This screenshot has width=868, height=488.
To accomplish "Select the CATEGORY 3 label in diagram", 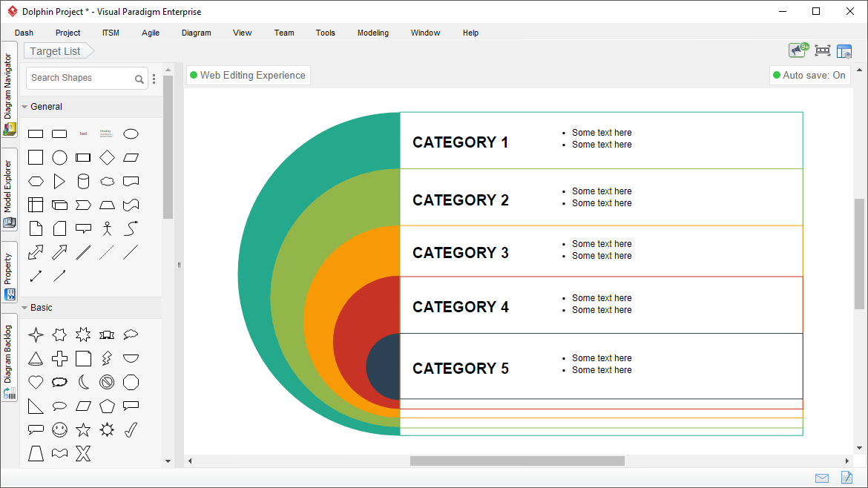I will click(460, 253).
